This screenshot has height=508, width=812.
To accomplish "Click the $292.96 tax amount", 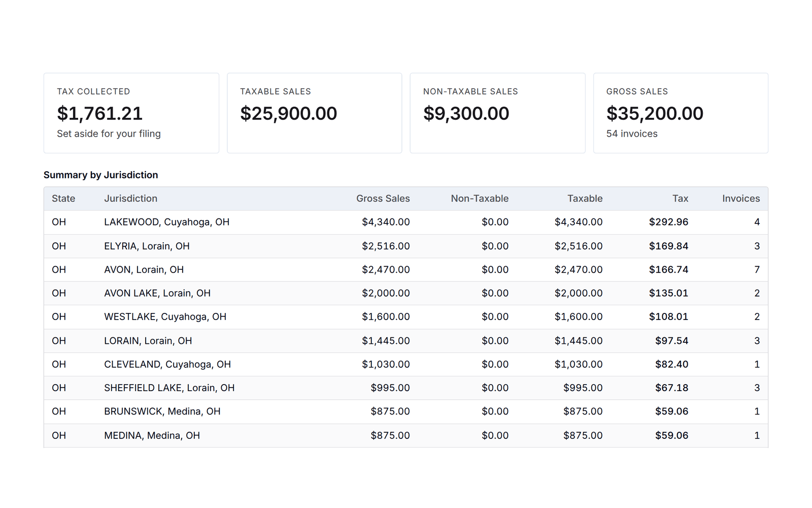I will pyautogui.click(x=668, y=222).
